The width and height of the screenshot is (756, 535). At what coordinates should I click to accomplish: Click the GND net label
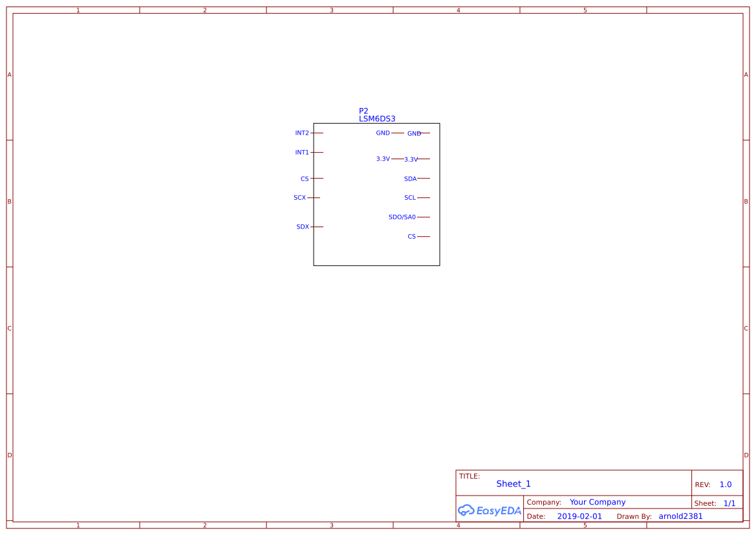413,133
